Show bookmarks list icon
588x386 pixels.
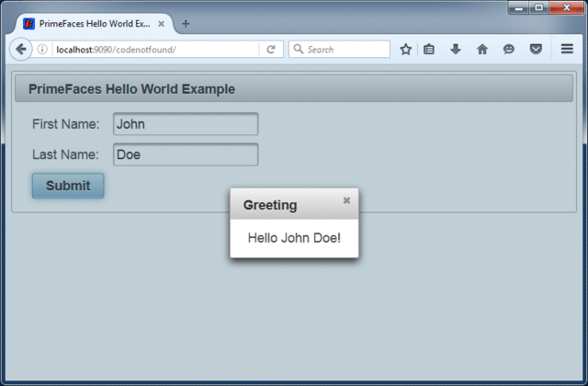429,49
